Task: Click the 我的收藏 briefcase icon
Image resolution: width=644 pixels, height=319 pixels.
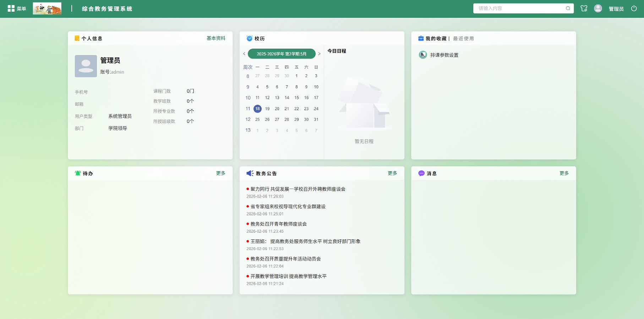Action: tap(421, 38)
